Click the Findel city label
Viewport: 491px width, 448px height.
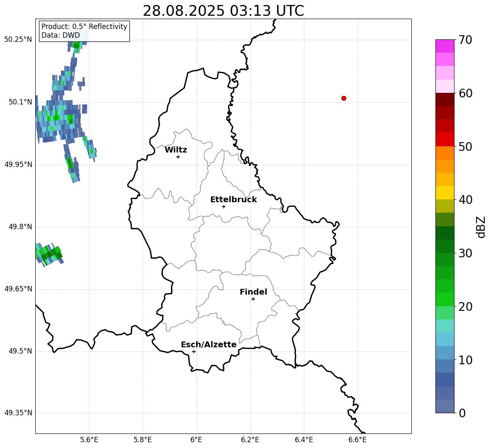pyautogui.click(x=253, y=292)
